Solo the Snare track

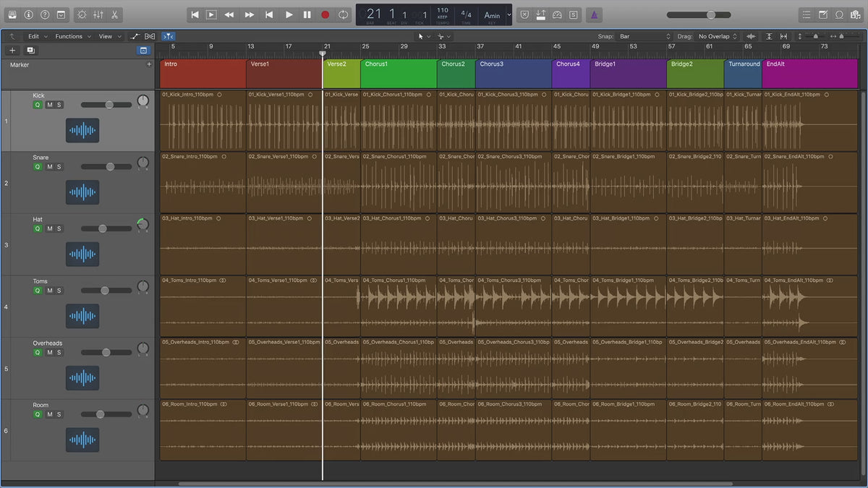coord(59,167)
